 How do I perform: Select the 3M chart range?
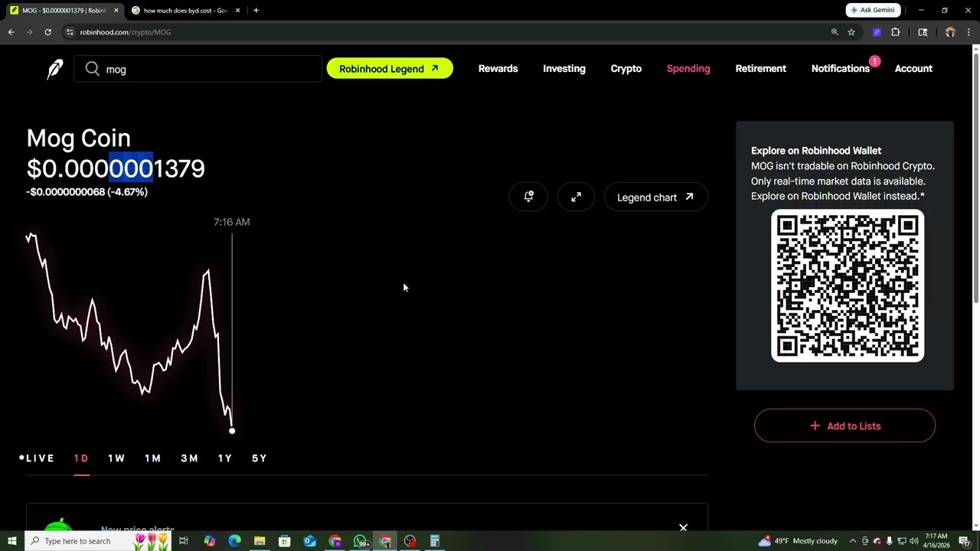[189, 458]
